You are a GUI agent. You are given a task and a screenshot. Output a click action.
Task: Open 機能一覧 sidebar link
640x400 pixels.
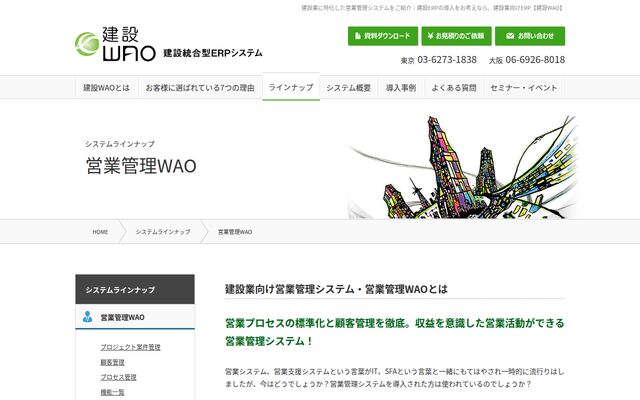(112, 392)
